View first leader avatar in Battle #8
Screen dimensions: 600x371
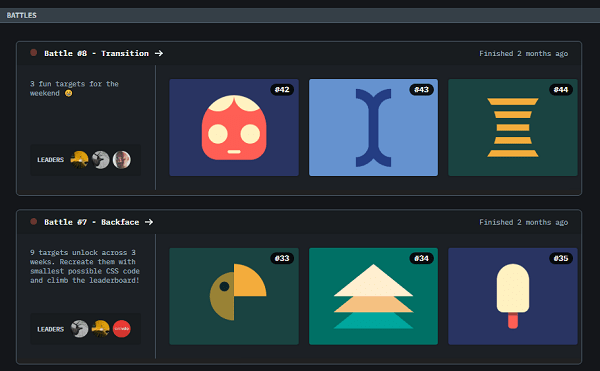click(x=79, y=160)
